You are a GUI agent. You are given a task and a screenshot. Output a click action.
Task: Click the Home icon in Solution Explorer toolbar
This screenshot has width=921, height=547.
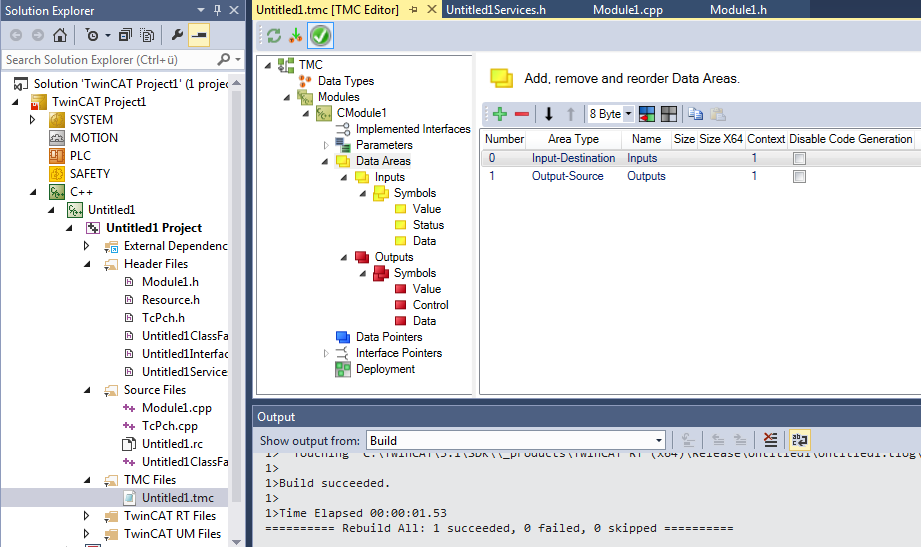click(x=59, y=35)
